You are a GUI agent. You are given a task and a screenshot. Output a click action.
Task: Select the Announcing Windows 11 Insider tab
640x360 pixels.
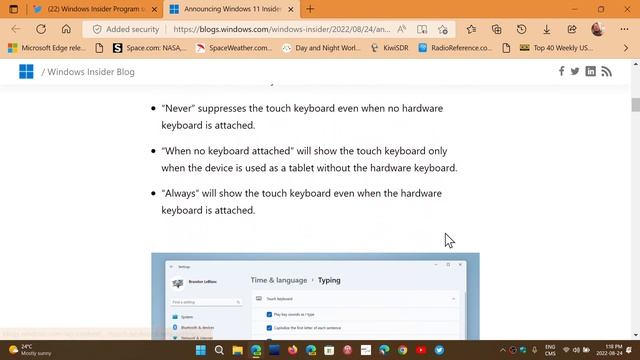pos(232,9)
